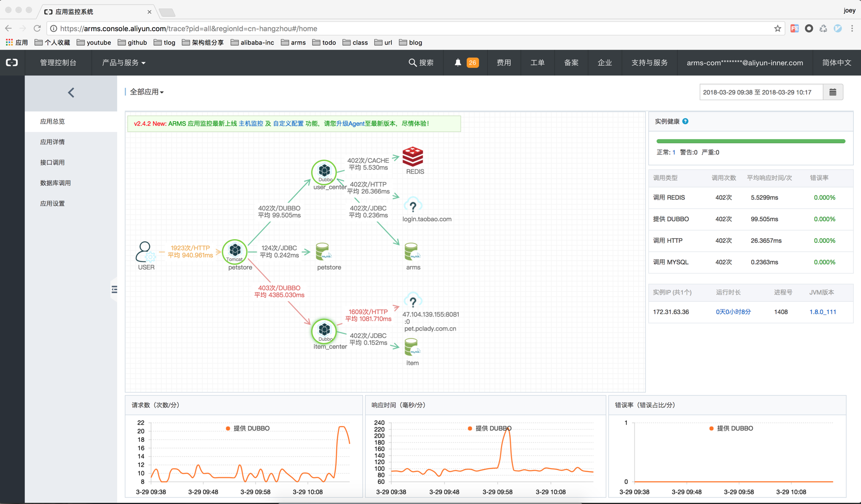
Task: Select the petstore Tomcat node icon
Action: tap(235, 251)
